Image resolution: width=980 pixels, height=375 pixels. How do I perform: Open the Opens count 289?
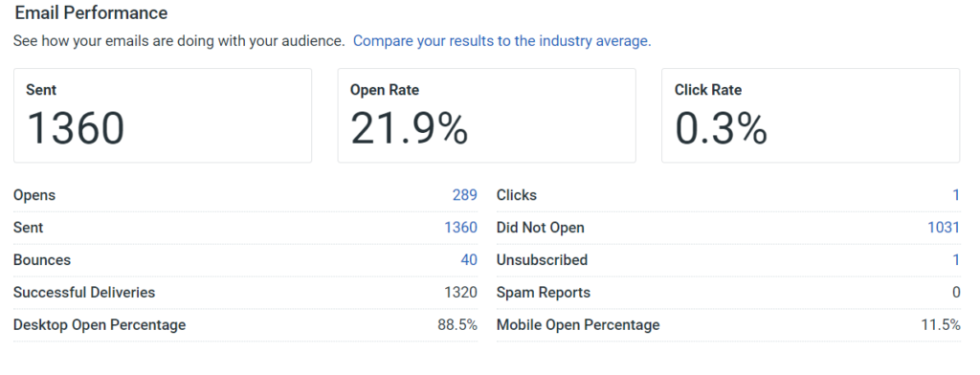point(464,195)
